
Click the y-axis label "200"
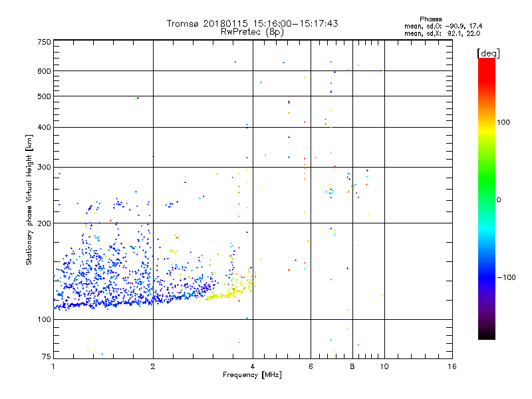[x=44, y=223]
